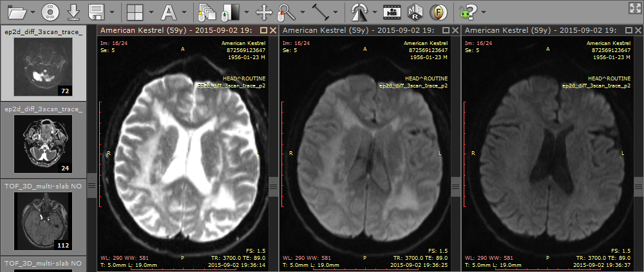Toggle full screen mode
Screen dimensions: 644x272
(x=634, y=7)
